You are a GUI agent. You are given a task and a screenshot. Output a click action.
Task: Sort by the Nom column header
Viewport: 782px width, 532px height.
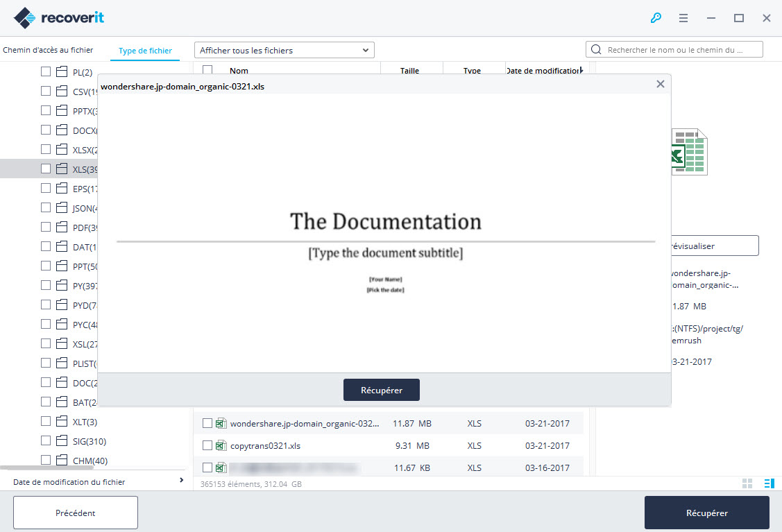[239, 70]
